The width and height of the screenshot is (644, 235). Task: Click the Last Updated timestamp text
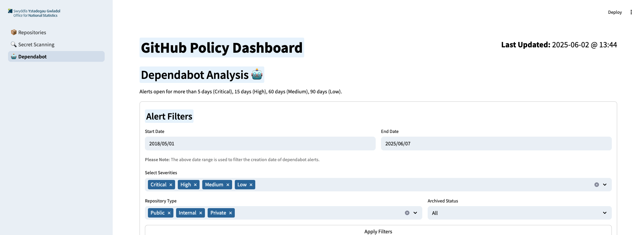559,45
